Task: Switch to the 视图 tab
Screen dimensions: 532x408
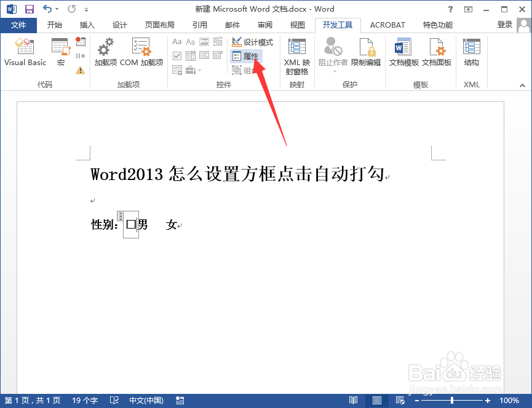Action: pyautogui.click(x=298, y=25)
